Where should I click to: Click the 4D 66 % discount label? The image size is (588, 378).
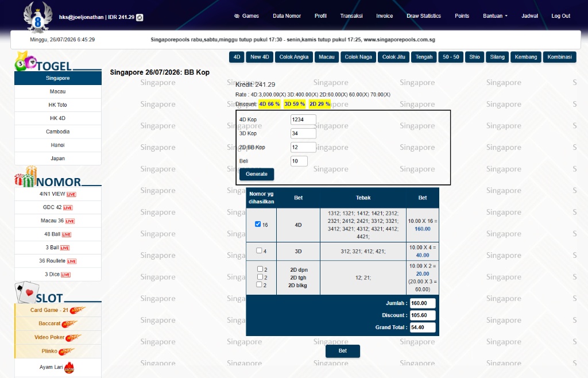[x=270, y=104]
